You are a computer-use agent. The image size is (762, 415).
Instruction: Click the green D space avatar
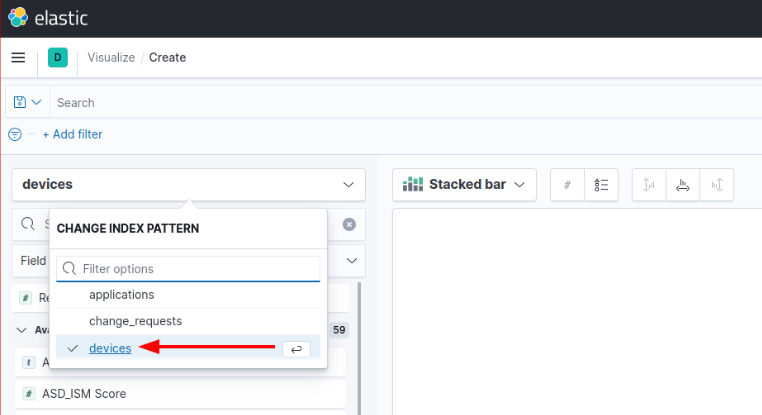pyautogui.click(x=57, y=58)
